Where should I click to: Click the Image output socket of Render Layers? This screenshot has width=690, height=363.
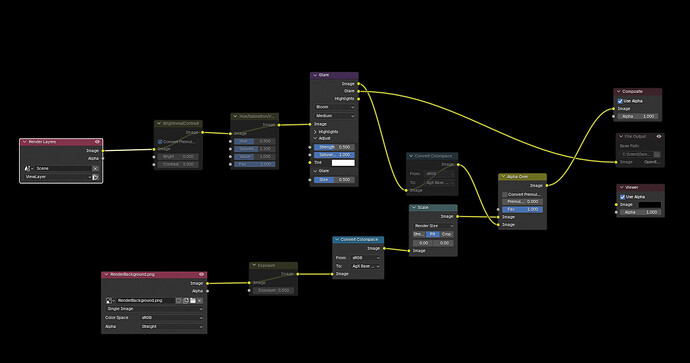click(103, 150)
